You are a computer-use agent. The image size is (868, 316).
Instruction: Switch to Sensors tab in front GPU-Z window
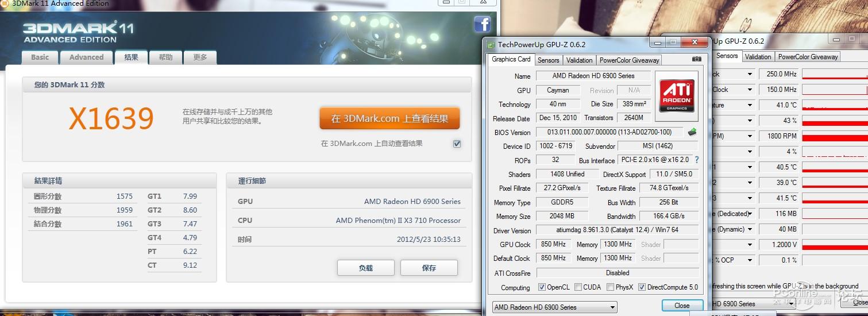pos(549,60)
